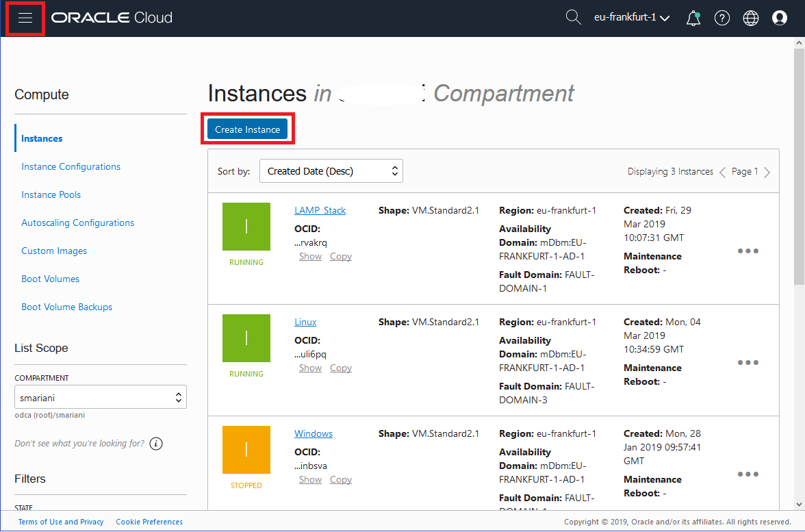805x532 pixels.
Task: Click the green RUNNING status icon of LAMP_Stack
Action: tap(246, 227)
